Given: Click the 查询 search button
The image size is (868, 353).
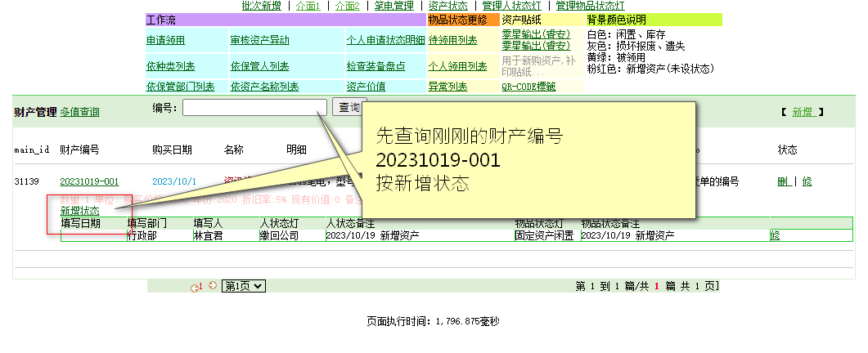Looking at the screenshot, I should [x=348, y=107].
